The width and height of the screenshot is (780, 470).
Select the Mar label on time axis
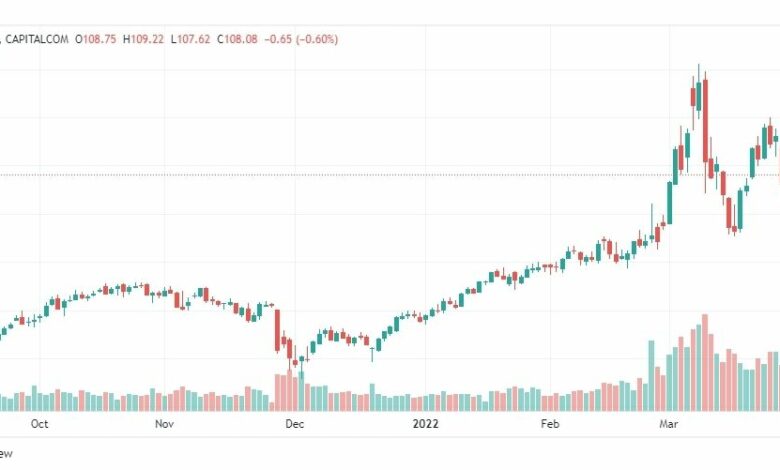click(x=669, y=424)
